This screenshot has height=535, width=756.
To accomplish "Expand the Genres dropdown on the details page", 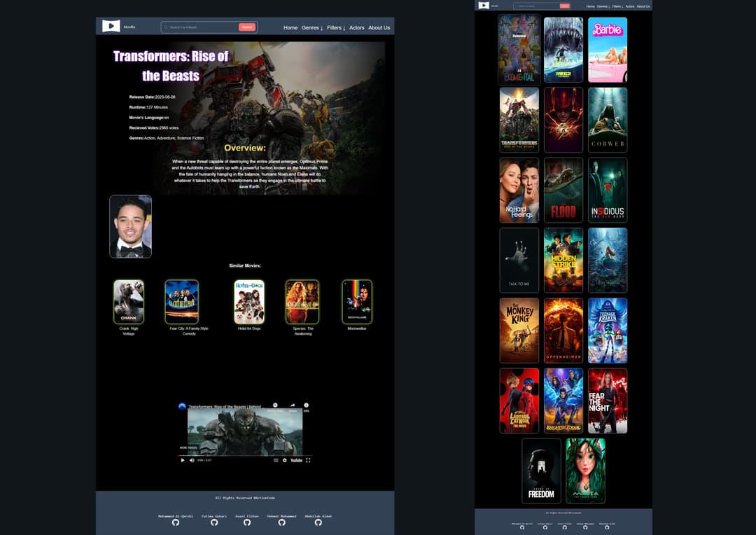I will pyautogui.click(x=312, y=28).
